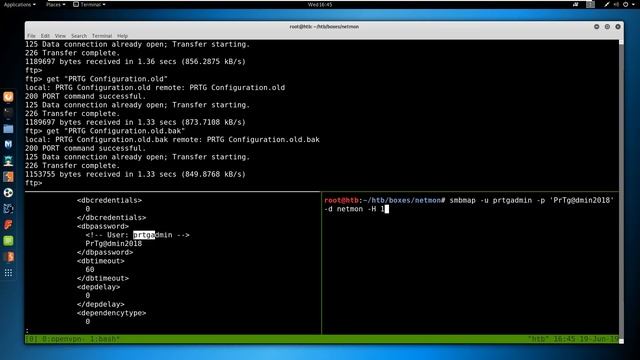Click the <dbcredentials> opening tag
640x360 pixels.
(x=109, y=200)
